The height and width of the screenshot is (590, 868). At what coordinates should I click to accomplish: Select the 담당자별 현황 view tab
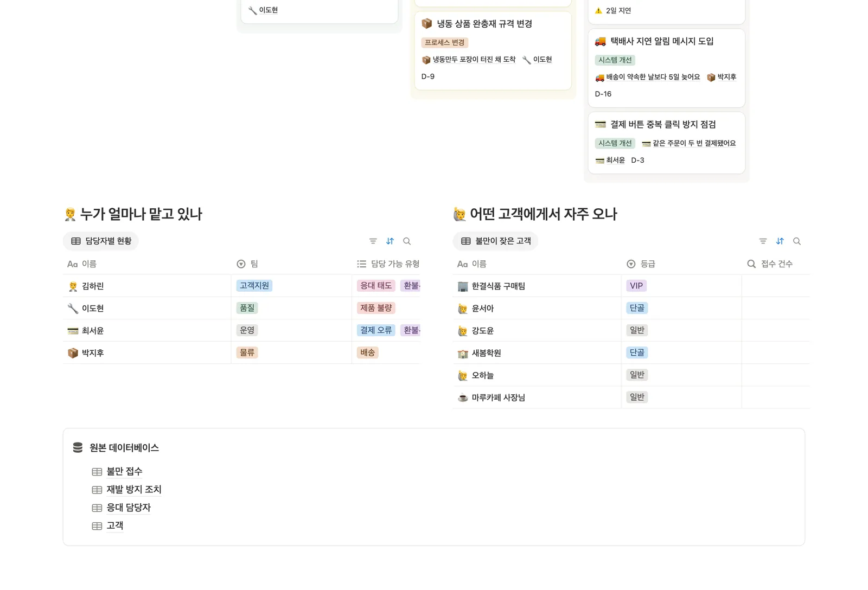[x=101, y=241]
